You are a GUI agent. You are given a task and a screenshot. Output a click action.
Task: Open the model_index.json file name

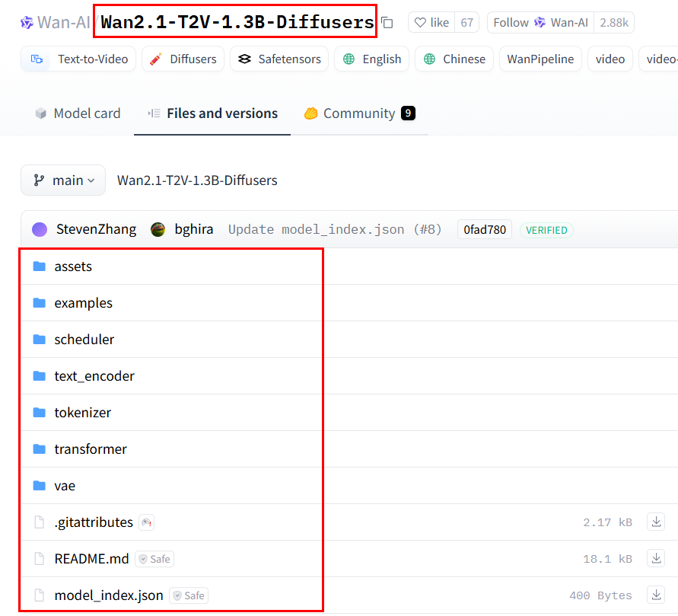click(x=109, y=595)
